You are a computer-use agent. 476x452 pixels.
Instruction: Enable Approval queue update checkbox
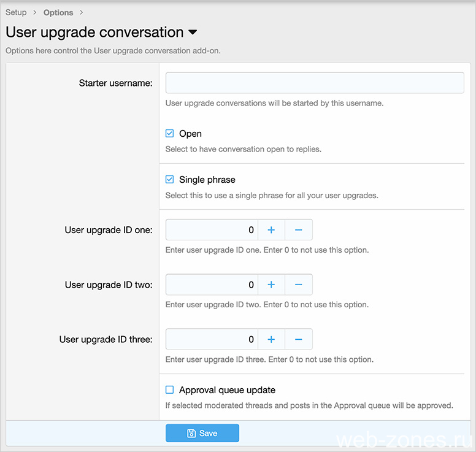pyautogui.click(x=170, y=389)
